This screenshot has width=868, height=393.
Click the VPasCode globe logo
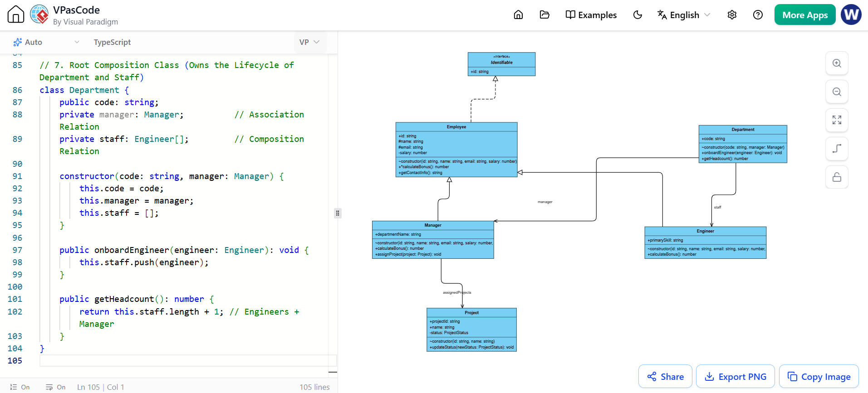pos(39,15)
